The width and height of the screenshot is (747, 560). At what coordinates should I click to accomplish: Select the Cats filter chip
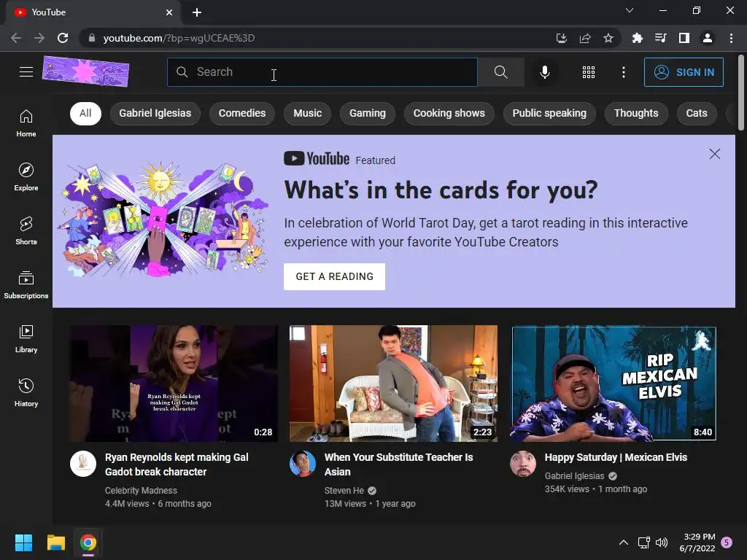[x=697, y=113]
